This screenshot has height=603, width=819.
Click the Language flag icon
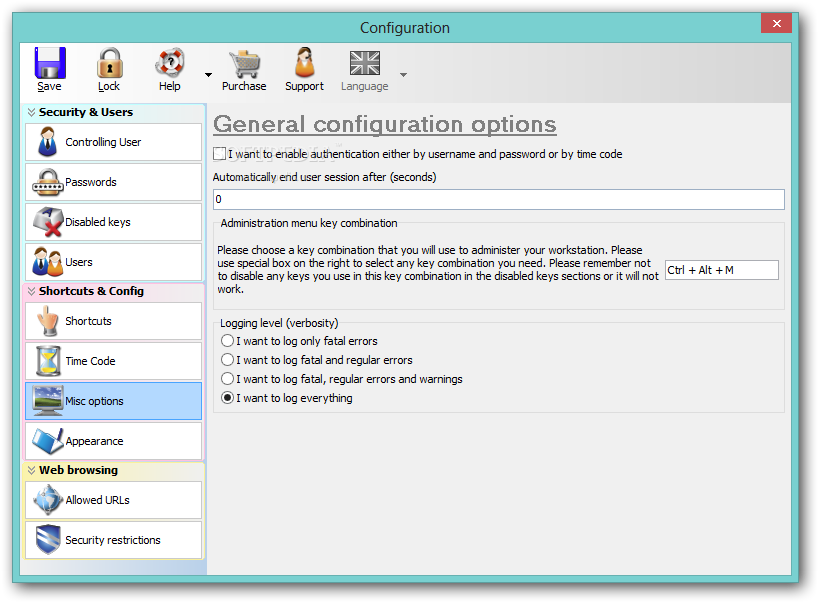(x=365, y=63)
